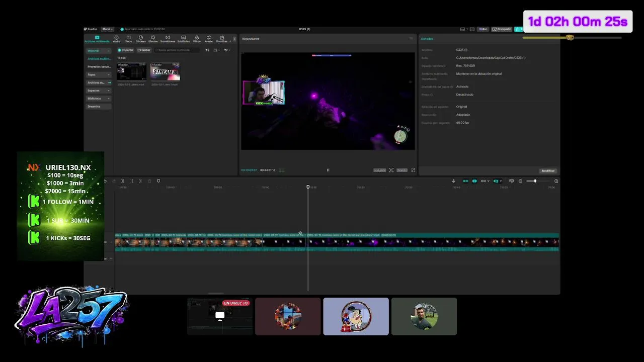Toggle main track magnet
Viewport: 644px width, 362px height.
465,181
